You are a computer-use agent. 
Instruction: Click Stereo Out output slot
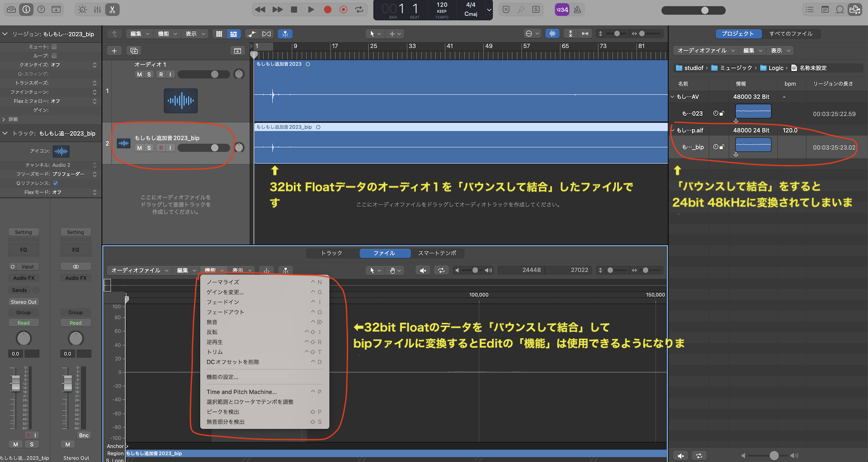pyautogui.click(x=23, y=302)
